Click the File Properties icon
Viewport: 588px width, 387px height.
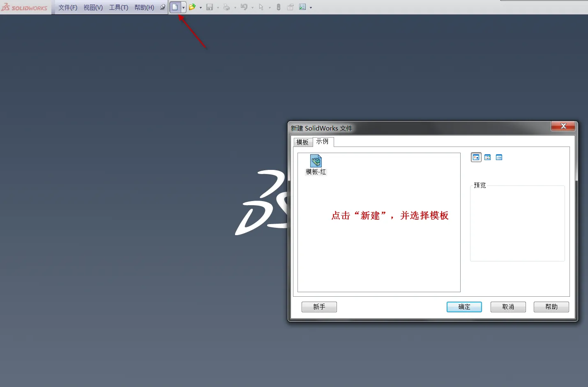[x=291, y=7]
